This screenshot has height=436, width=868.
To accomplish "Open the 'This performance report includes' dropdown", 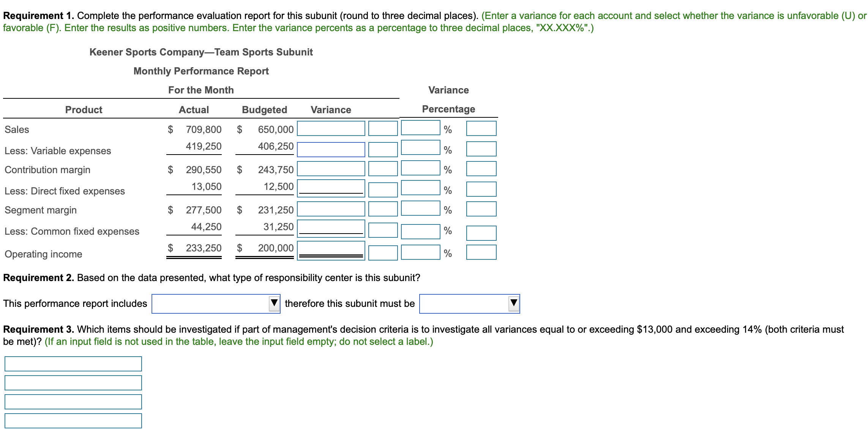I will point(216,304).
